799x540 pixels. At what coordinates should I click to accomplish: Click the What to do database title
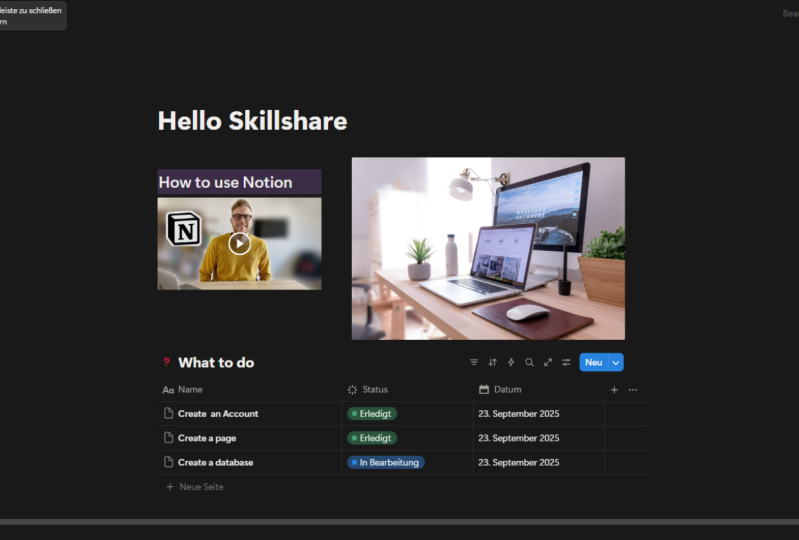click(x=216, y=363)
